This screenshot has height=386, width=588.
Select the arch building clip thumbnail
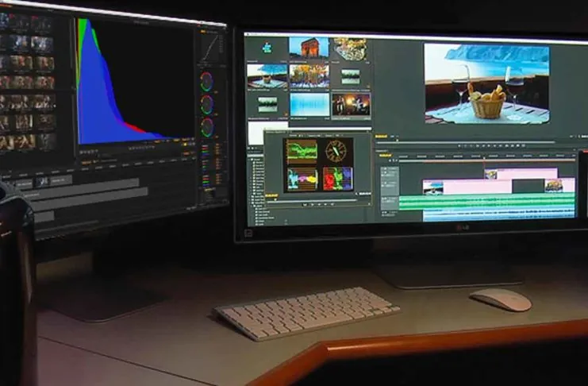click(x=309, y=48)
